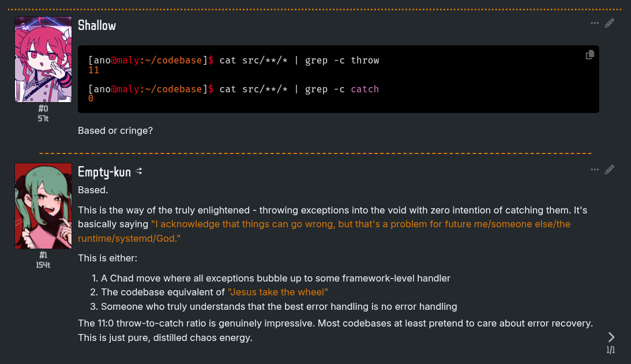Click the line "This is either:"
This screenshot has width=631, height=364.
(108, 258)
